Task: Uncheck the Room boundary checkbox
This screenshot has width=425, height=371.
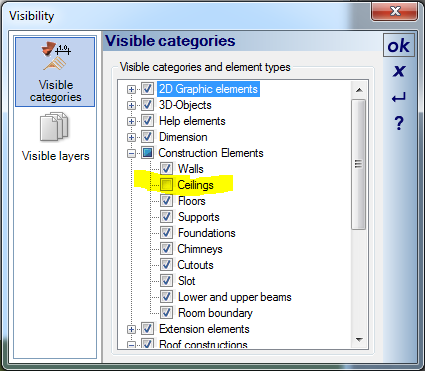Action: (x=166, y=313)
